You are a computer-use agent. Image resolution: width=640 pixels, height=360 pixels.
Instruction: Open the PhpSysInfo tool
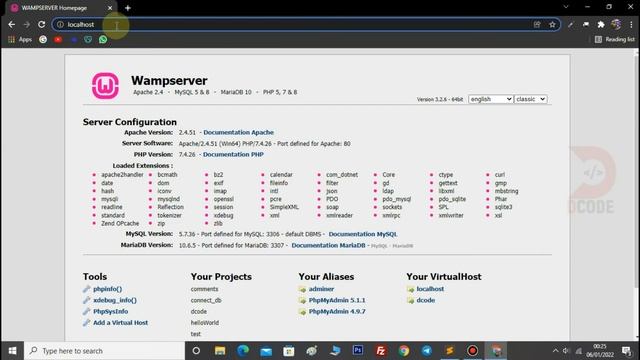click(110, 311)
